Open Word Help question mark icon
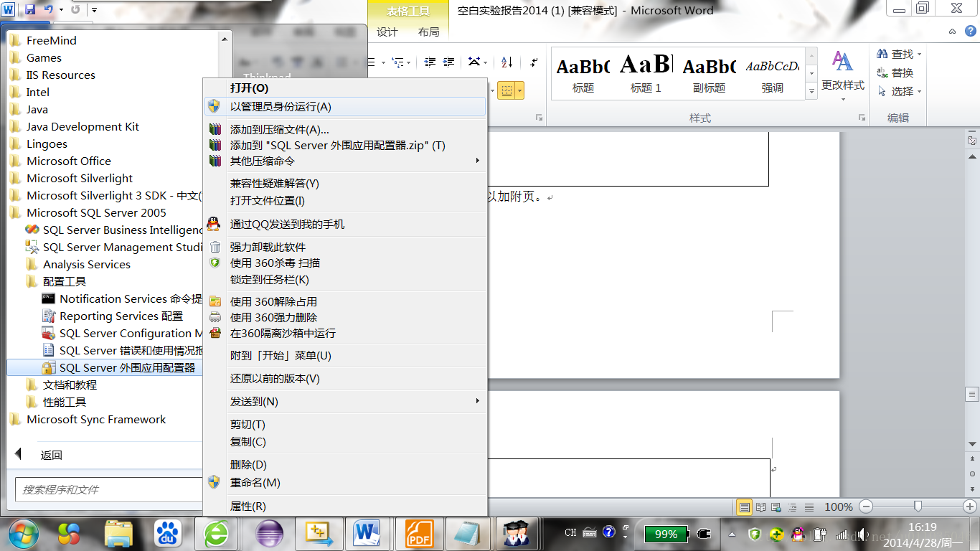 pos(969,32)
